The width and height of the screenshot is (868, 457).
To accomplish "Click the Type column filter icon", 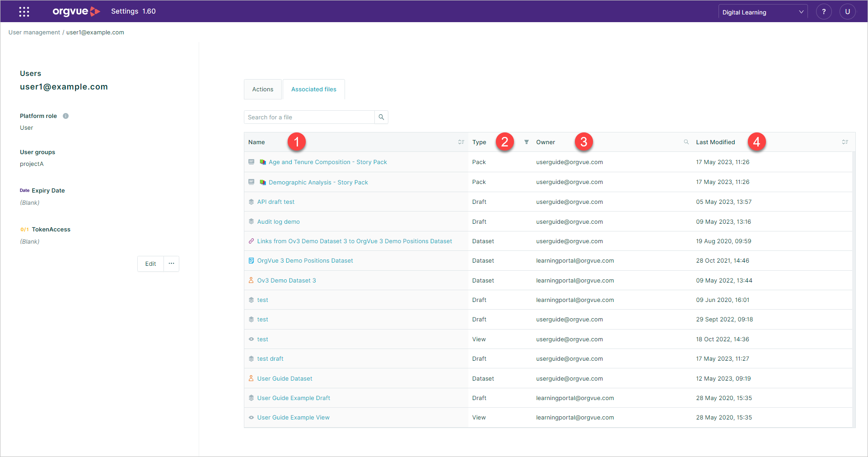I will click(527, 142).
